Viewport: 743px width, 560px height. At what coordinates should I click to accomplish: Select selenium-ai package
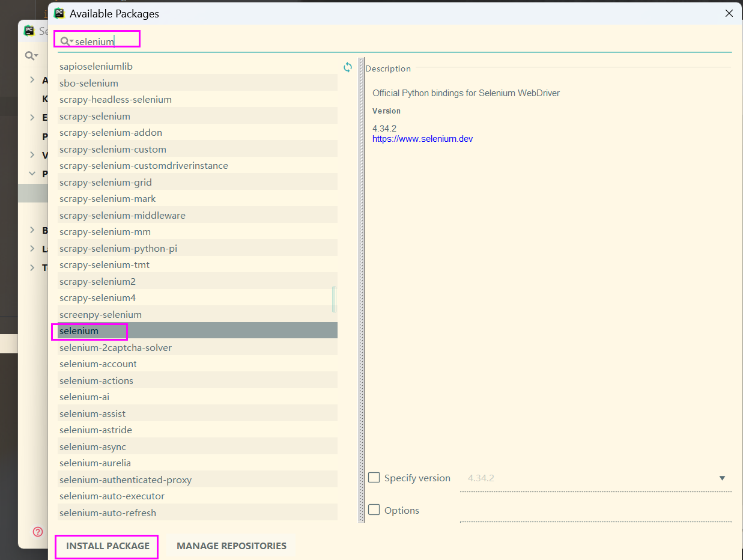(x=198, y=397)
